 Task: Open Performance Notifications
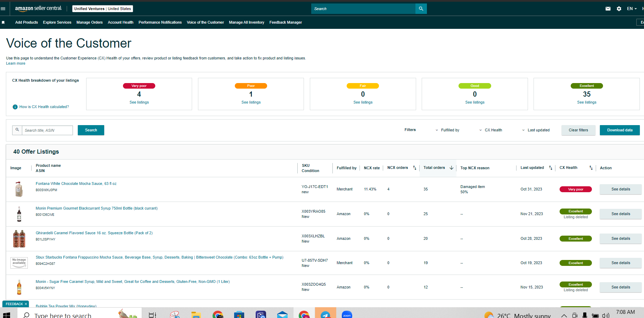tap(160, 22)
